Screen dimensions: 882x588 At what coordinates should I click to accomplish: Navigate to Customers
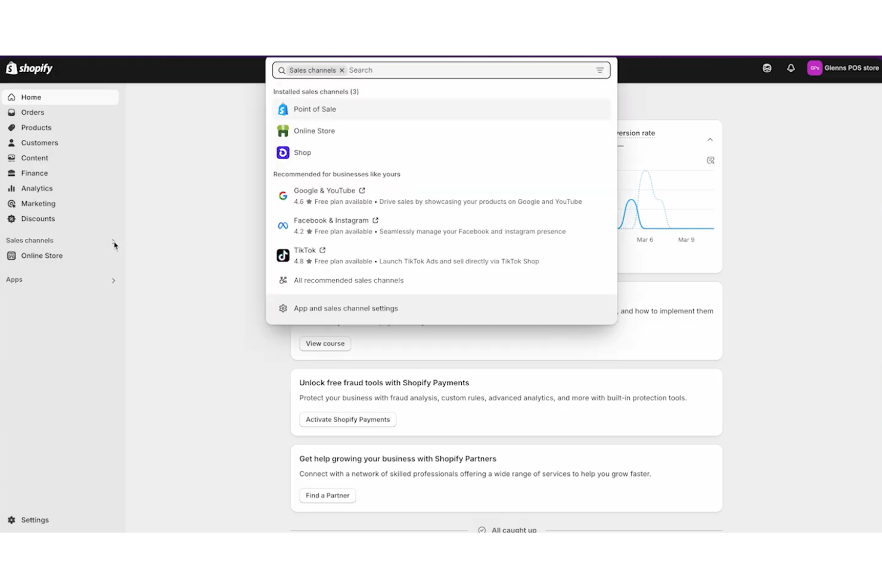click(60, 143)
